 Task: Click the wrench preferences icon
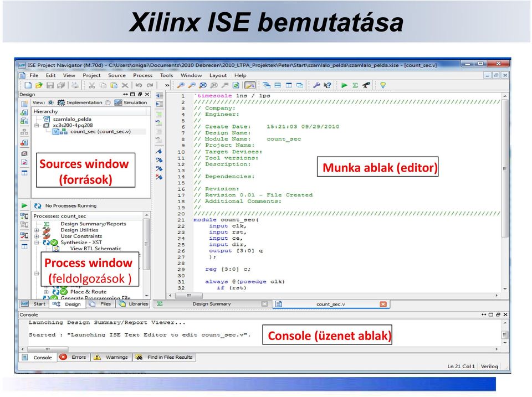(316, 85)
